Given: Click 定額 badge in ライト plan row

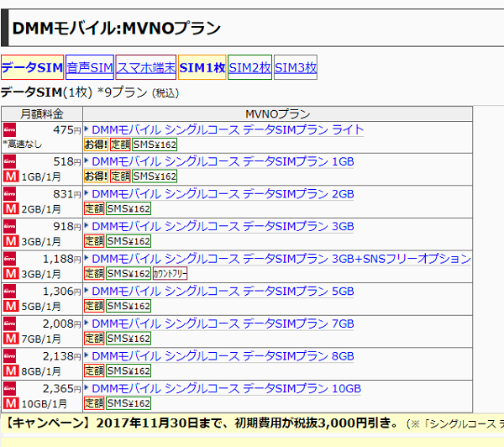Looking at the screenshot, I should 120,145.
